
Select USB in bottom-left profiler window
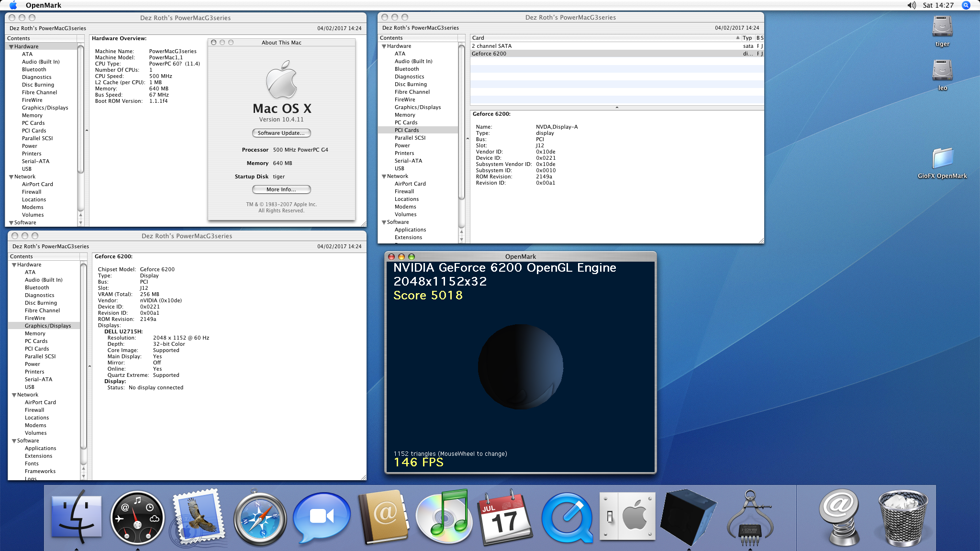[x=30, y=387]
